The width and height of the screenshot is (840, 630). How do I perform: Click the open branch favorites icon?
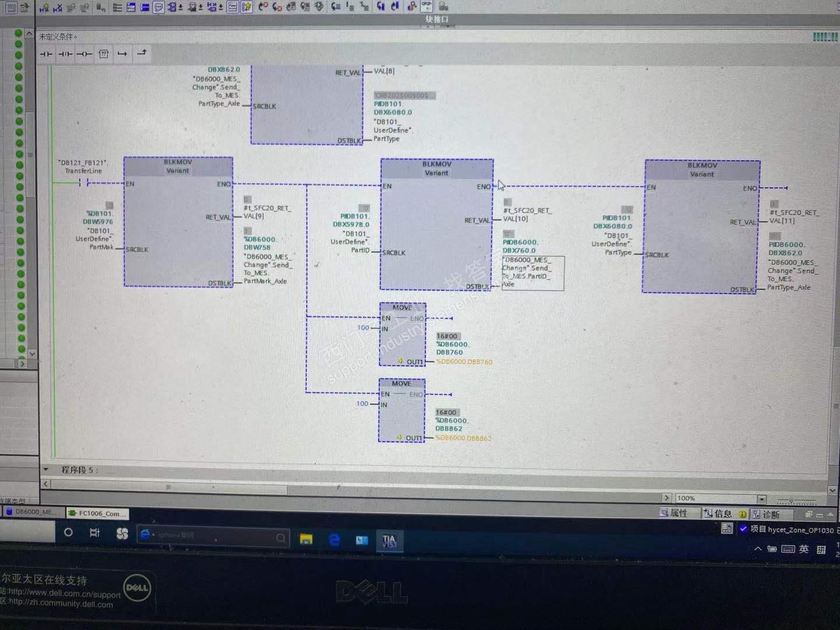click(x=122, y=54)
